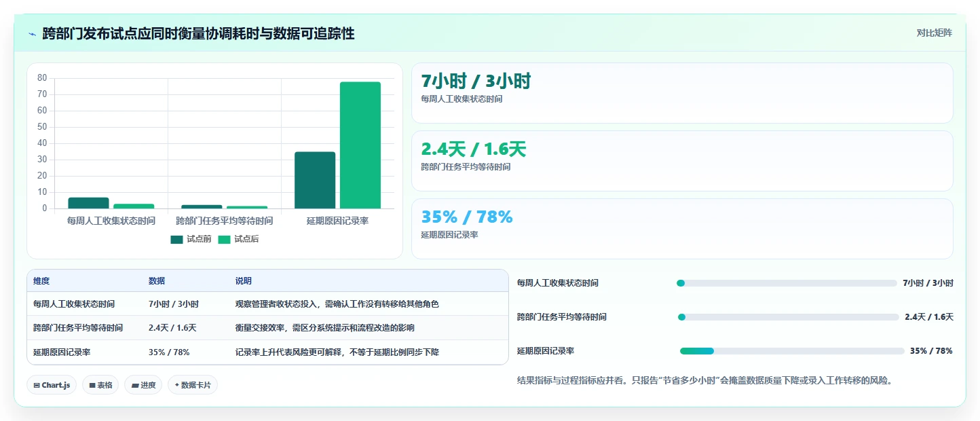The height and width of the screenshot is (421, 980).
Task: Click the panel title 跨部门发布试点
Action: 198,34
